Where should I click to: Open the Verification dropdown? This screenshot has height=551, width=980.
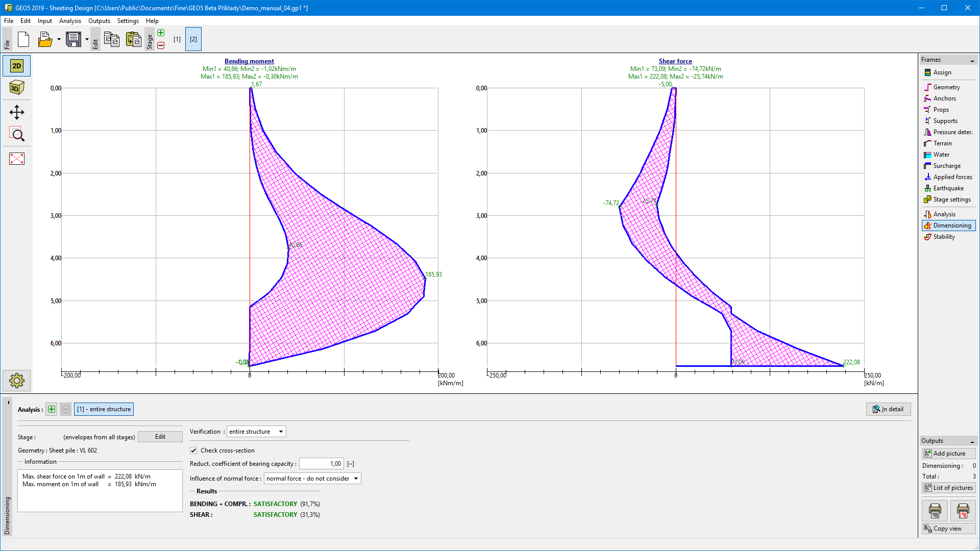[x=256, y=432]
